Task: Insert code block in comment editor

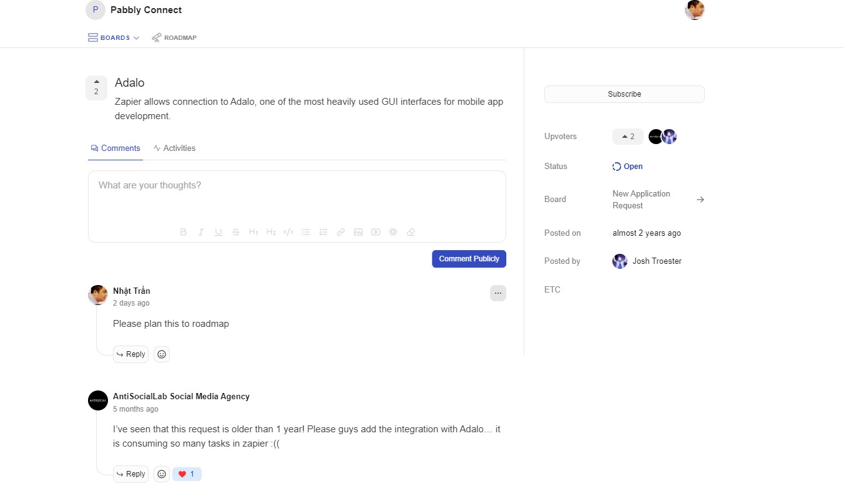Action: 288,232
